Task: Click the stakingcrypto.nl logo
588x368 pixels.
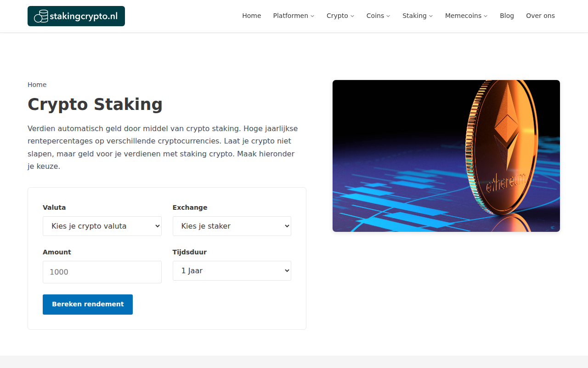Action: coord(76,16)
